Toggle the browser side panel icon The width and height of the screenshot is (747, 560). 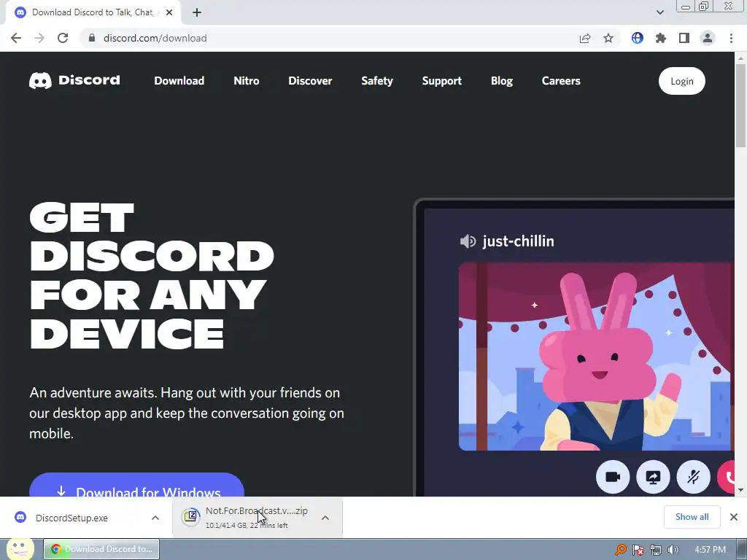(x=684, y=38)
